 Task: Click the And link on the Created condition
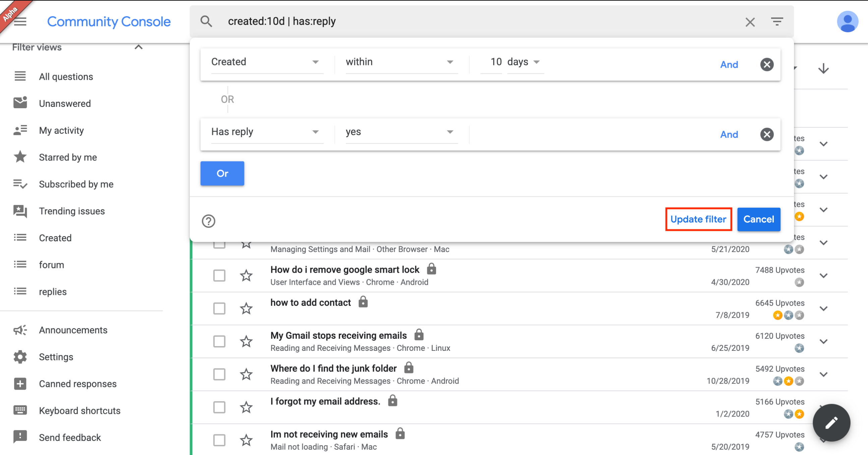[x=729, y=65]
